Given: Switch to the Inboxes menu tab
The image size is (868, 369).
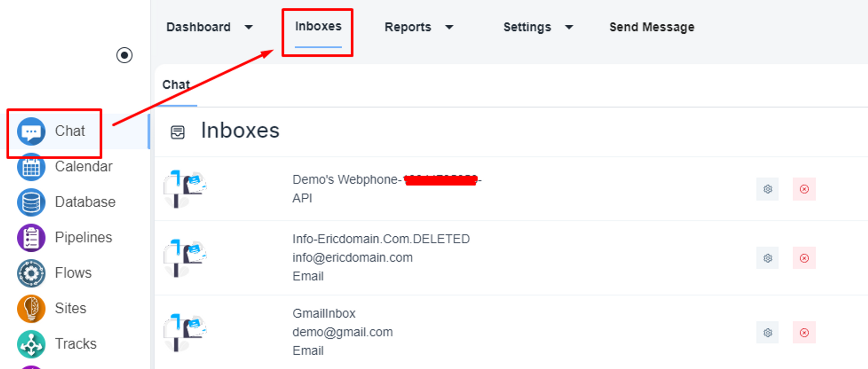Looking at the screenshot, I should [318, 27].
